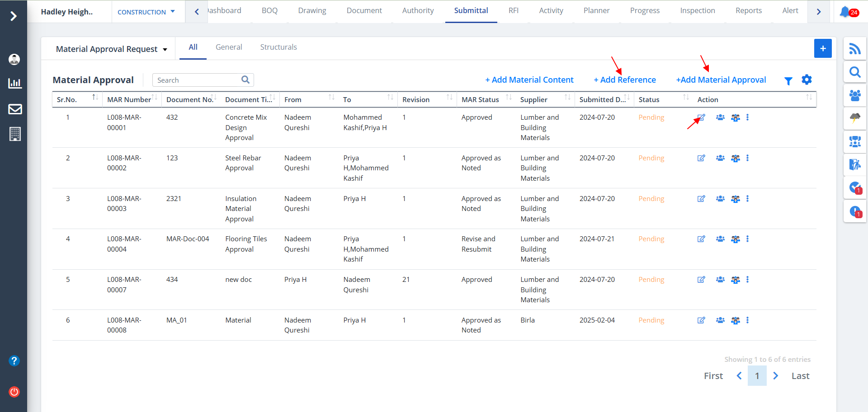Screen dimensions: 868x412
Task: Click the notification bell icon
Action: click(x=845, y=12)
